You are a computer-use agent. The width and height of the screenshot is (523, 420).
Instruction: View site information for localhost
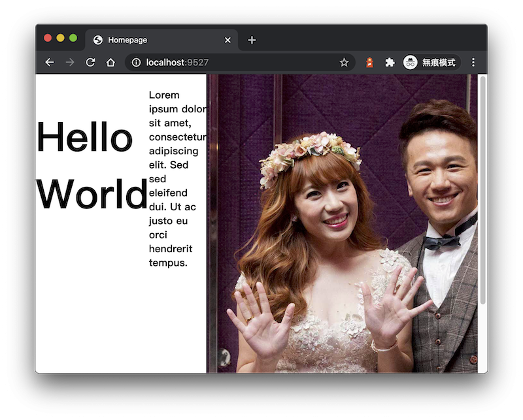136,63
